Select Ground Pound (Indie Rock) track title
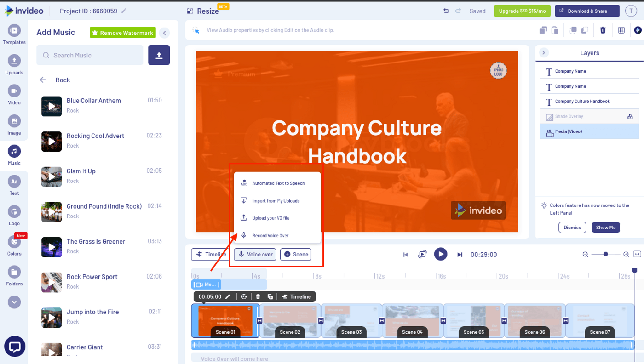Image resolution: width=644 pixels, height=364 pixels. click(104, 206)
